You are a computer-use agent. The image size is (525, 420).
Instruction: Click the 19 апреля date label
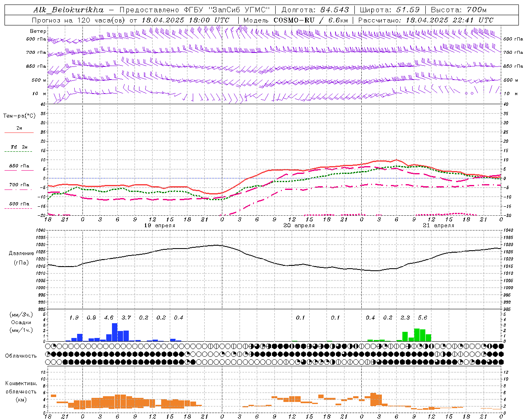(x=160, y=226)
